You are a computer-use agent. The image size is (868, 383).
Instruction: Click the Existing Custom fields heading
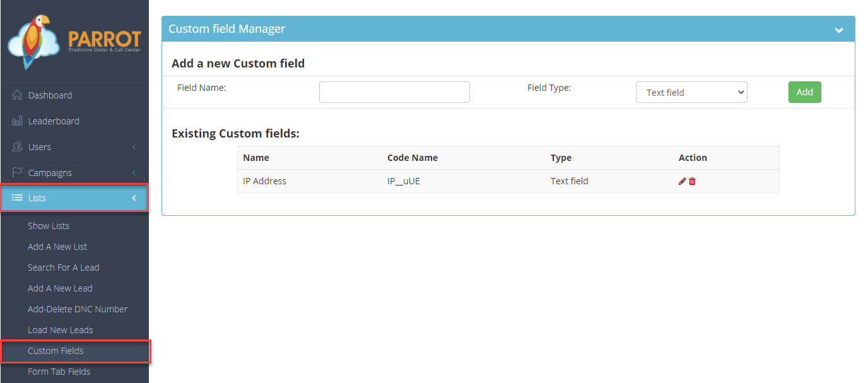[235, 134]
